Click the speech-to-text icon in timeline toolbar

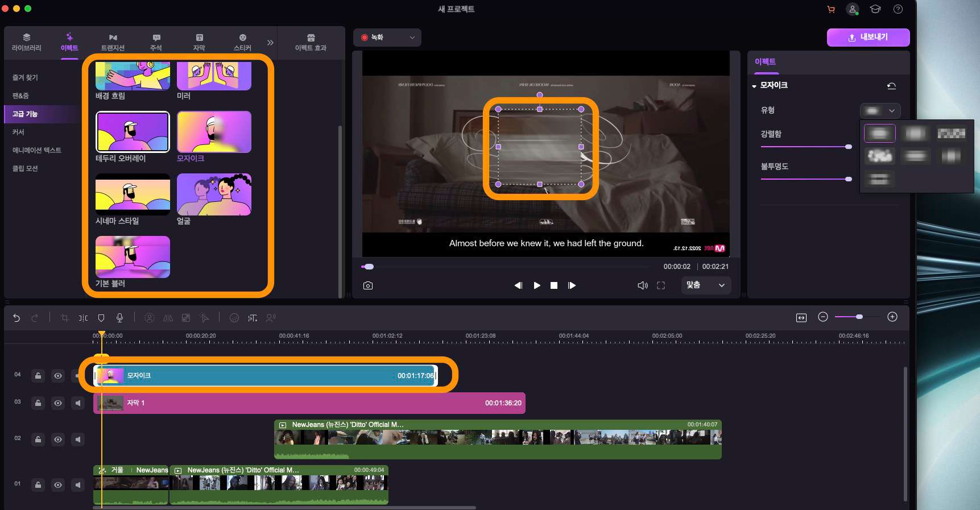(253, 318)
